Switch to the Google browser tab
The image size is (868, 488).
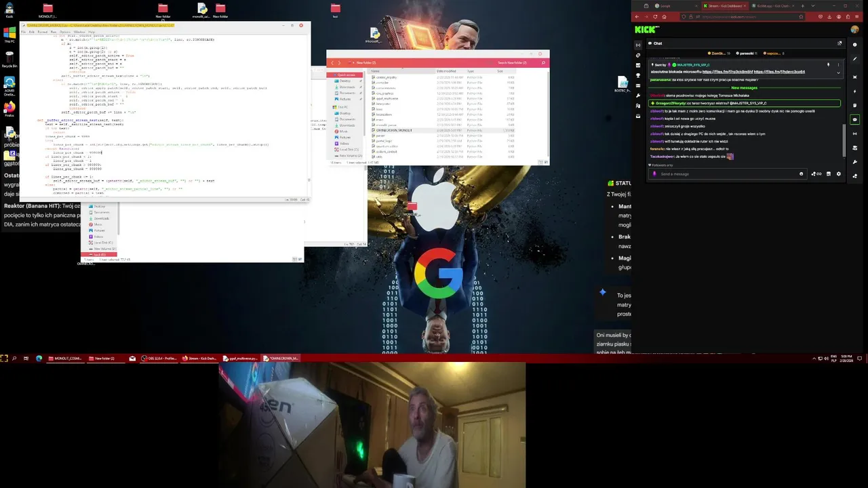pyautogui.click(x=676, y=6)
